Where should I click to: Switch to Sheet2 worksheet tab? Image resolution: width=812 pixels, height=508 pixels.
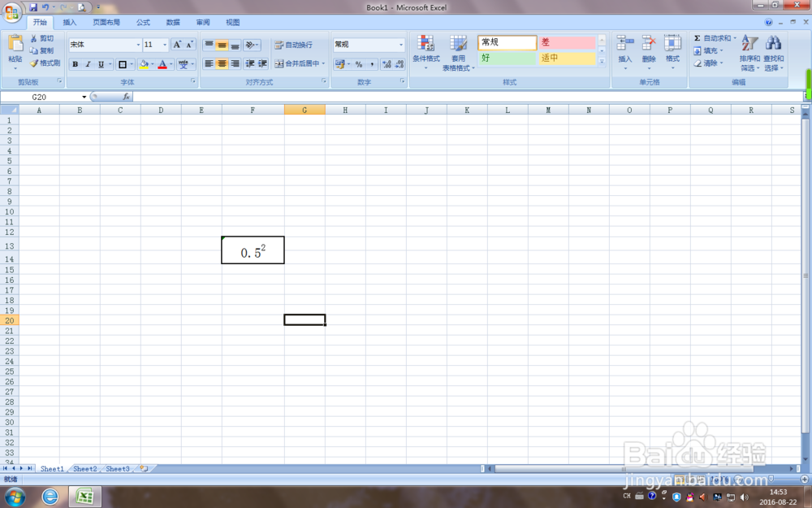click(x=85, y=469)
